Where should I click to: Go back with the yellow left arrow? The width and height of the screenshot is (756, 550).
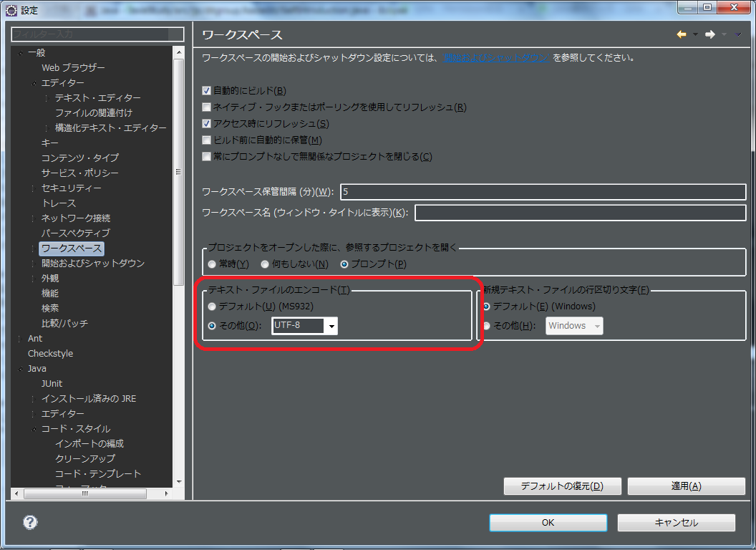tap(682, 34)
